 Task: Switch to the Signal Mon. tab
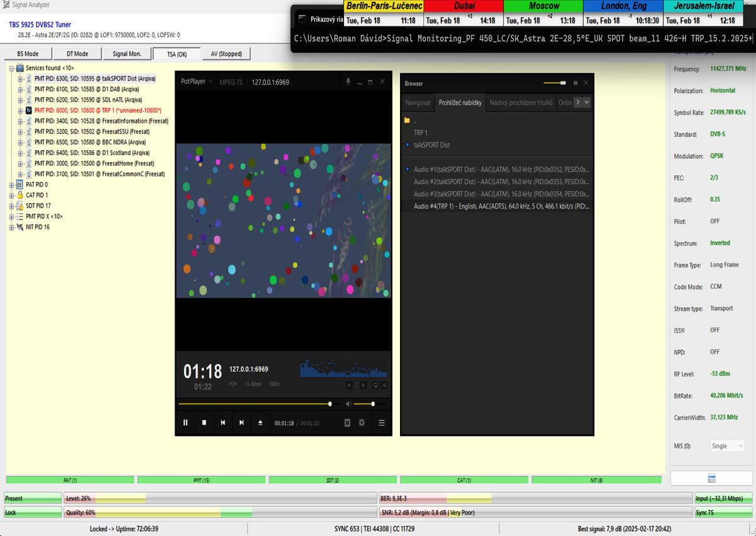127,54
